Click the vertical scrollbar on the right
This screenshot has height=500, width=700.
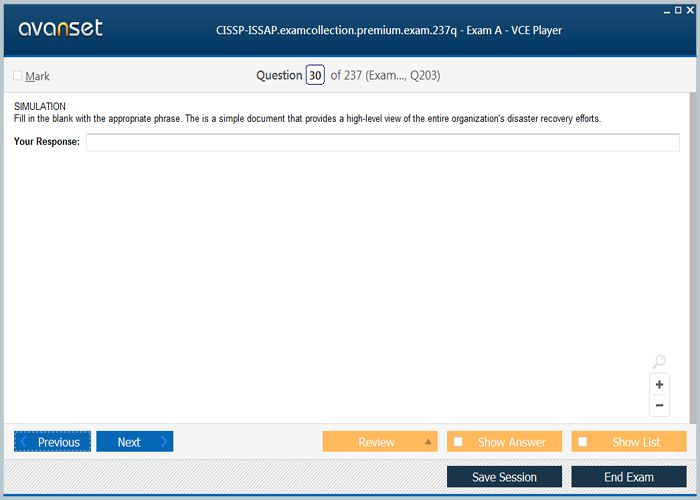click(693, 250)
